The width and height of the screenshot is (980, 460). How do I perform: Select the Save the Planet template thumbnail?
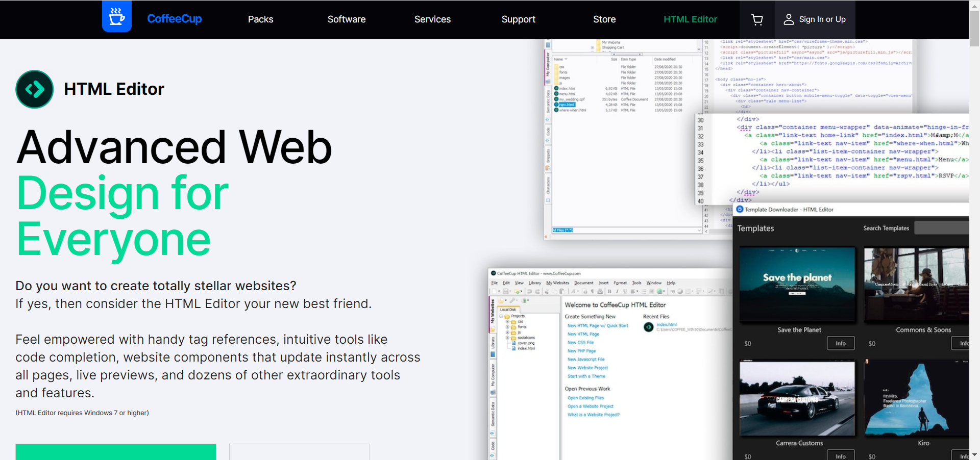pos(797,284)
